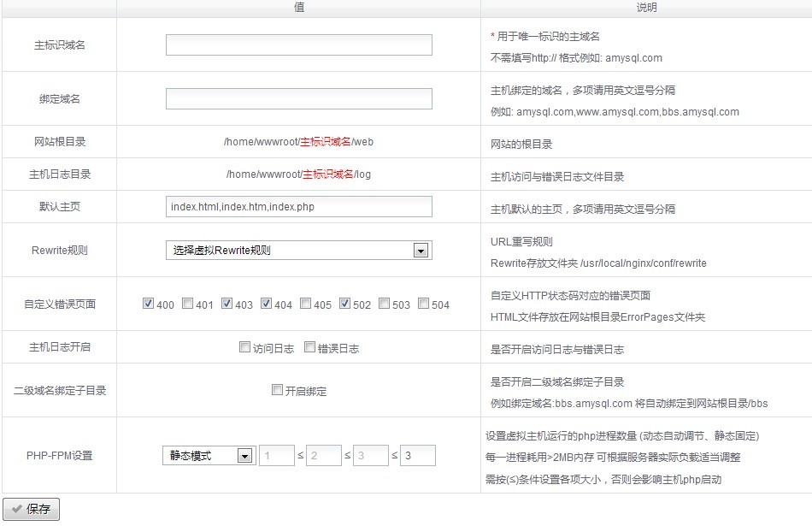Click the 值 column header
This screenshot has width=812, height=526.
[298, 7]
